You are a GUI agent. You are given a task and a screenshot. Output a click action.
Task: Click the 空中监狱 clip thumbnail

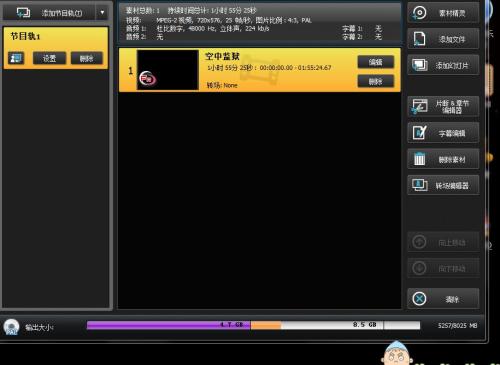pos(168,70)
